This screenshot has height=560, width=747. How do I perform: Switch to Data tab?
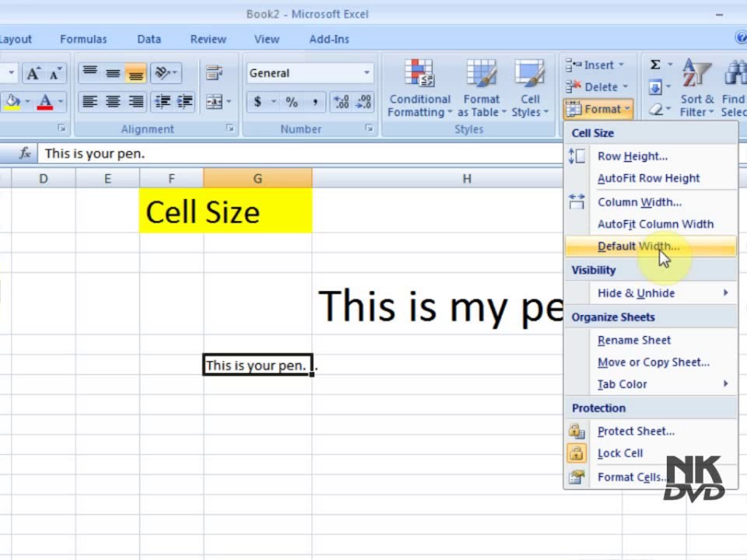tap(149, 39)
